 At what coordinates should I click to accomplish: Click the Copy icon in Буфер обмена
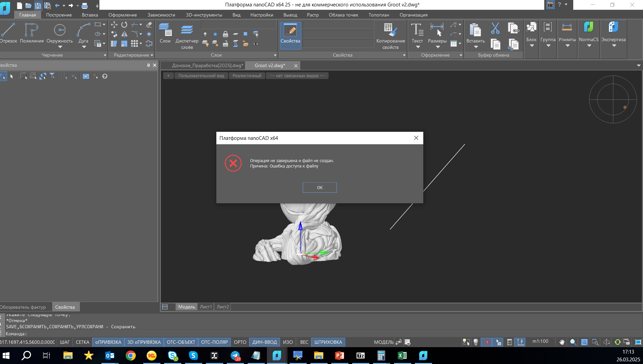[495, 44]
